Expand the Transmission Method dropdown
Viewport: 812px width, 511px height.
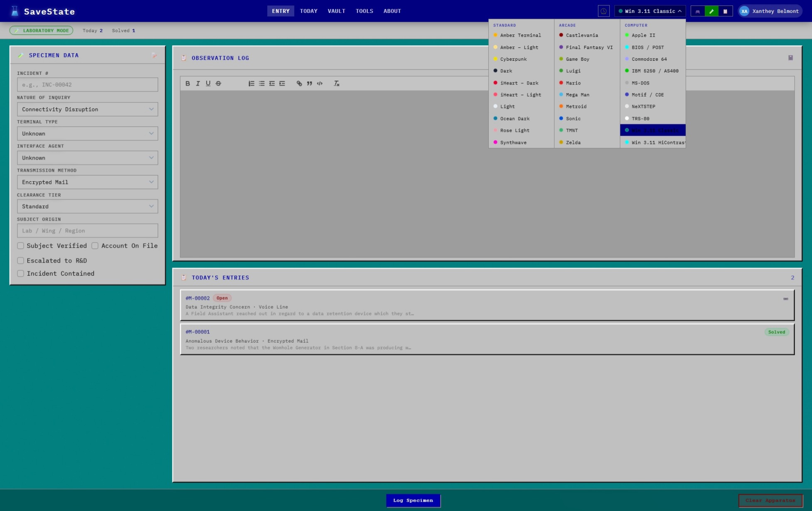tap(87, 182)
